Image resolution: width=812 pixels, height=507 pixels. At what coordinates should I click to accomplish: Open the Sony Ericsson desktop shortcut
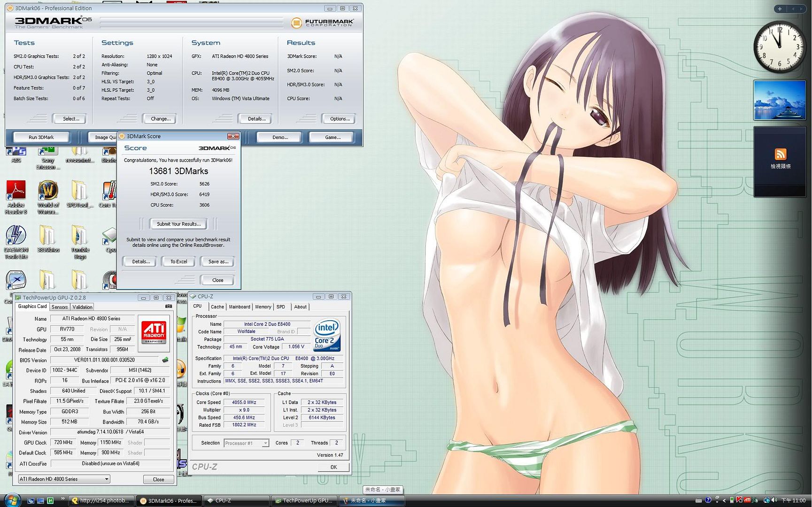pyautogui.click(x=48, y=158)
